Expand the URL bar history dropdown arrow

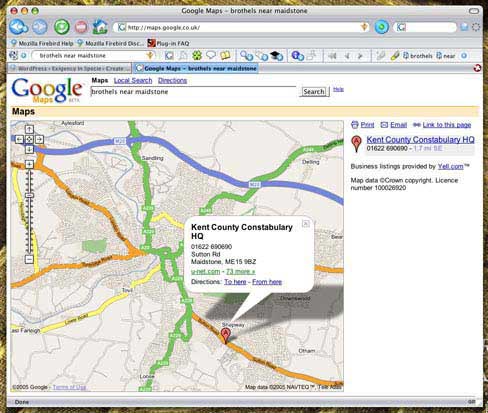tap(364, 27)
